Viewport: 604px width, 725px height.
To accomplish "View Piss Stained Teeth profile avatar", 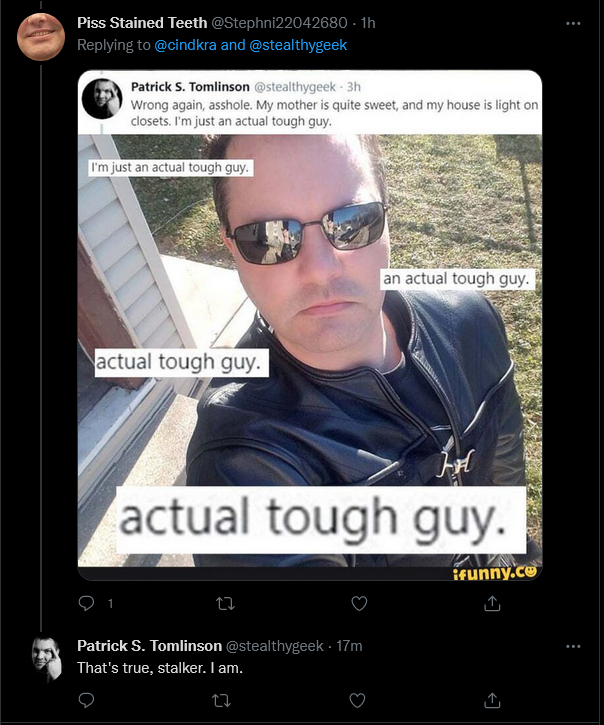I will point(41,37).
